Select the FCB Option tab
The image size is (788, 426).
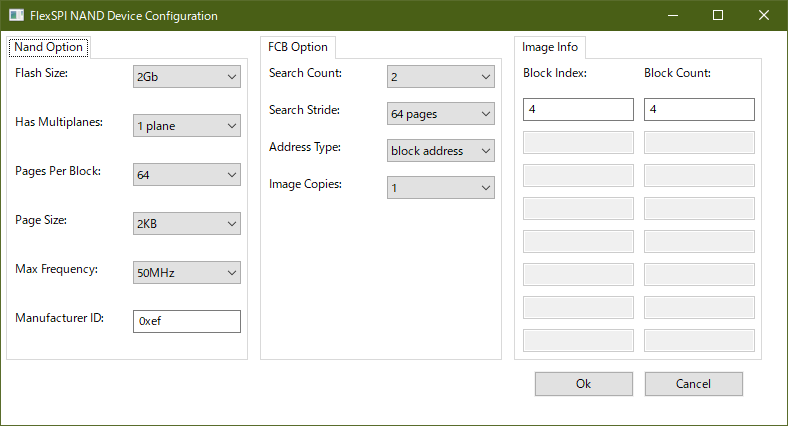tap(298, 47)
